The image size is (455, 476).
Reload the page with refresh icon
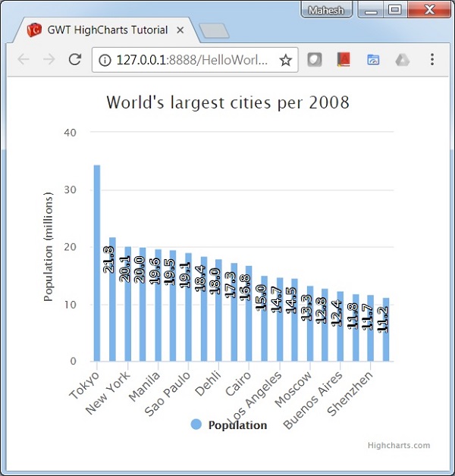point(75,59)
